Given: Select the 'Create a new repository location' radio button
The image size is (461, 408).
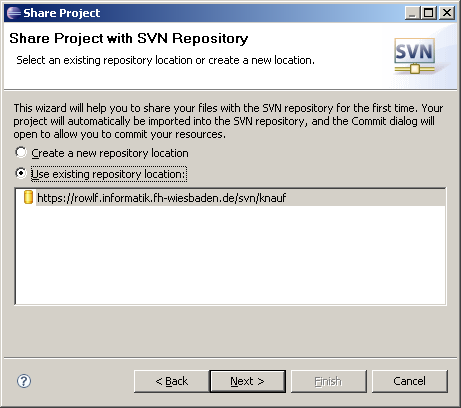Looking at the screenshot, I should [x=21, y=153].
